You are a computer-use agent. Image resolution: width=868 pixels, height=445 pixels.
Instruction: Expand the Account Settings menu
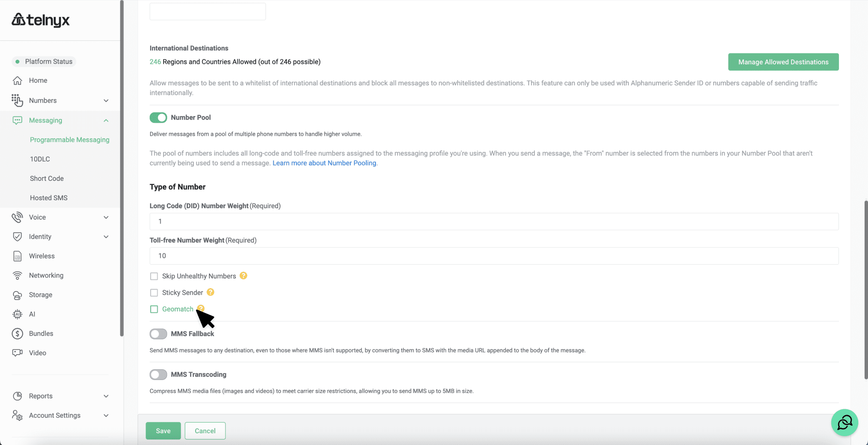[106, 415]
